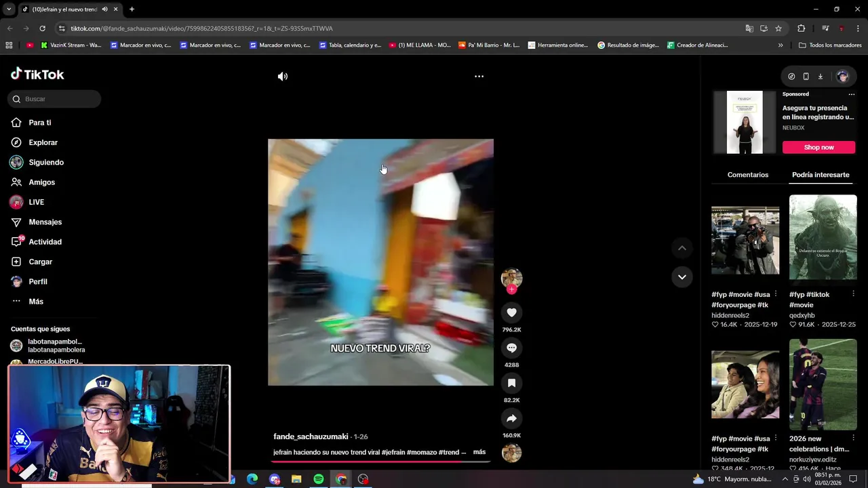
Task: Open the Chrome media control icon
Action: pyautogui.click(x=825, y=28)
